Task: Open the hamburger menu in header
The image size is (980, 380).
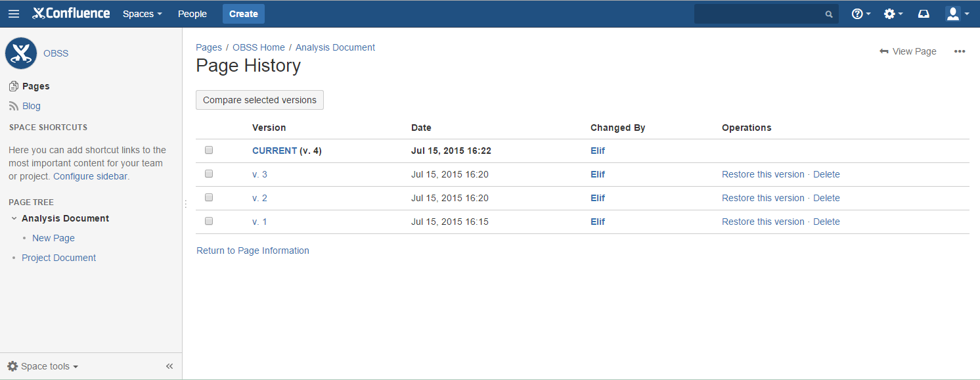Action: [x=14, y=14]
